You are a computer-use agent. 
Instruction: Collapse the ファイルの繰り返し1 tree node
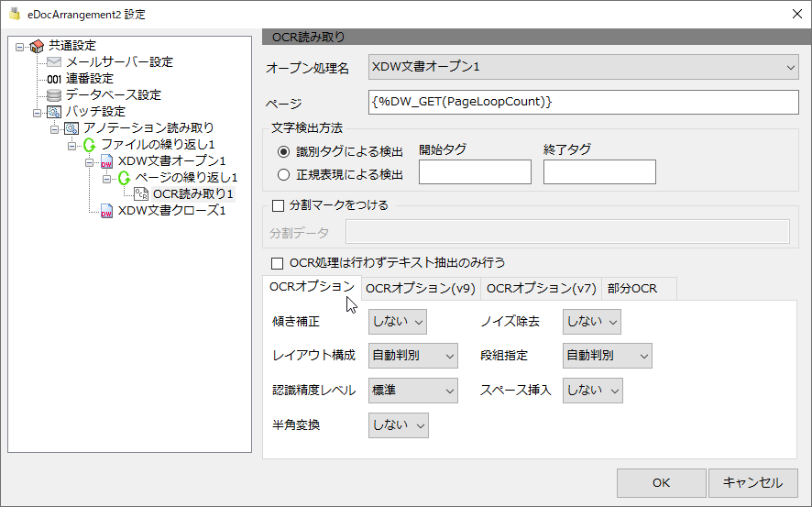pyautogui.click(x=71, y=146)
